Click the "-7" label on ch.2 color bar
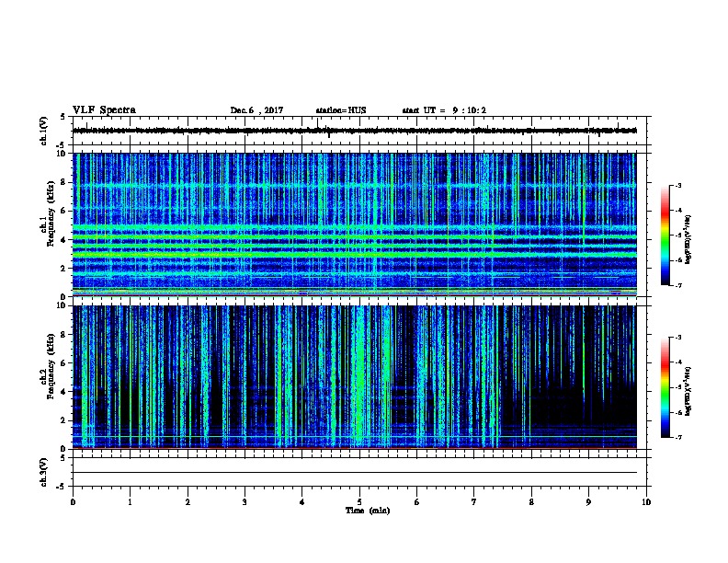 point(677,437)
